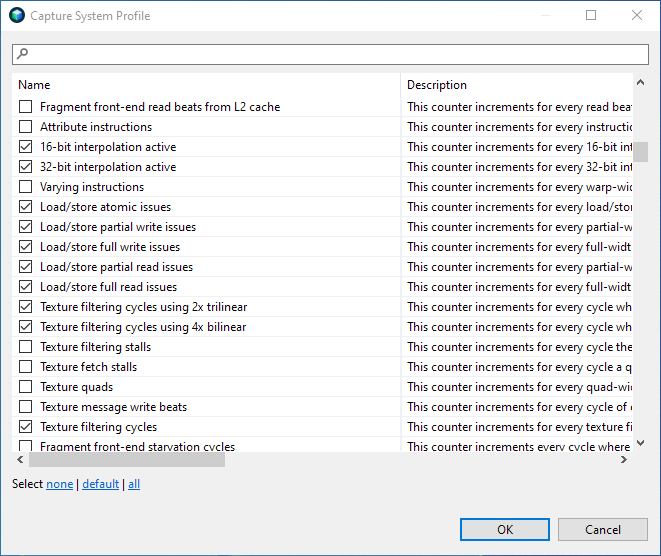
Task: Maximize the dialog window
Action: pyautogui.click(x=591, y=15)
